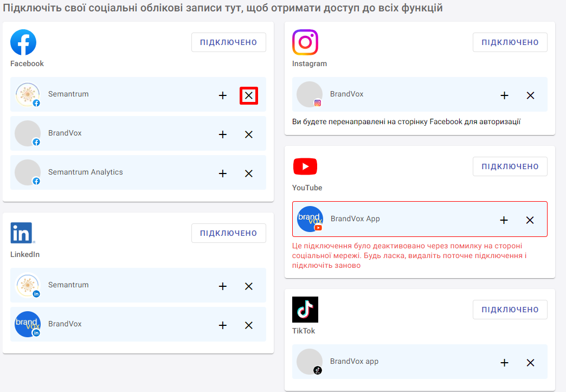Click plus on LinkedIn BrandVox row
Image resolution: width=566 pixels, height=392 pixels.
coord(223,325)
